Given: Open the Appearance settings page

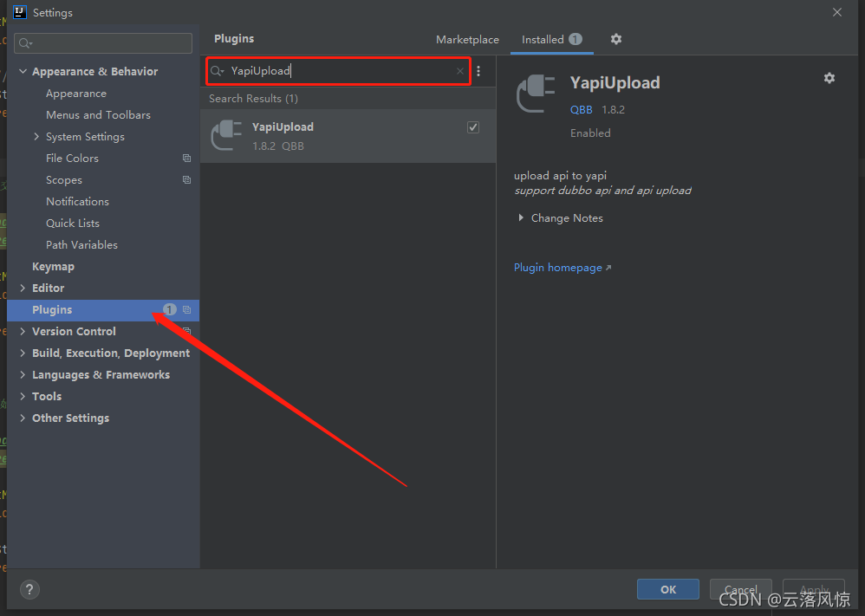Looking at the screenshot, I should (76, 94).
